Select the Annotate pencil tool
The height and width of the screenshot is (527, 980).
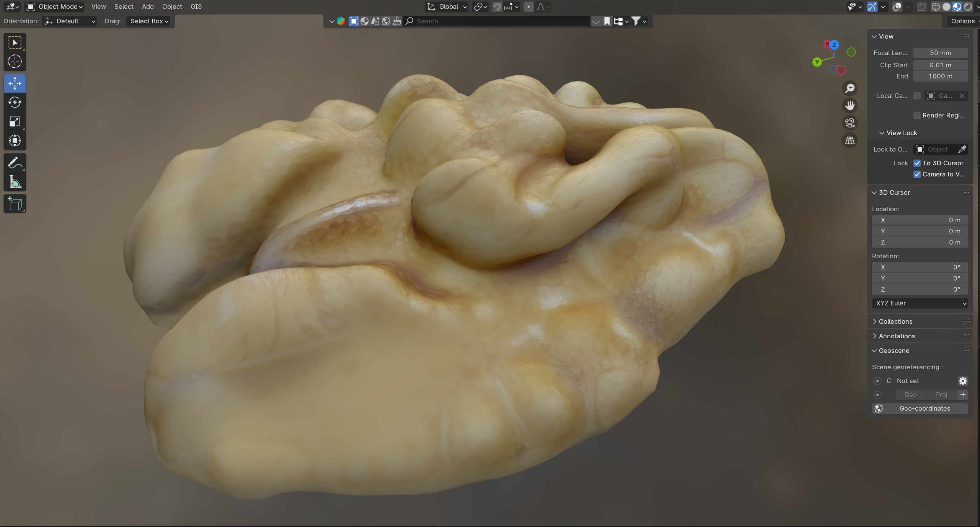(15, 163)
